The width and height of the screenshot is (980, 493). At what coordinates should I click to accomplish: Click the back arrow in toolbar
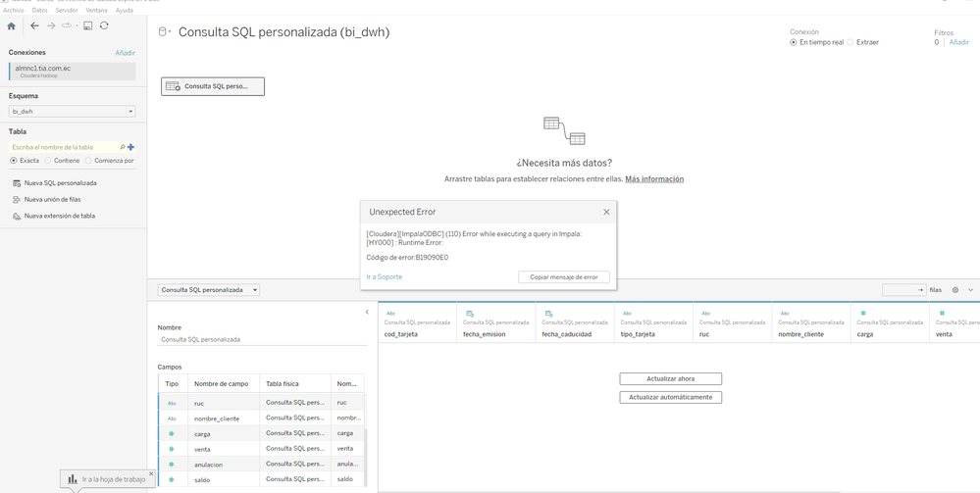(x=34, y=25)
